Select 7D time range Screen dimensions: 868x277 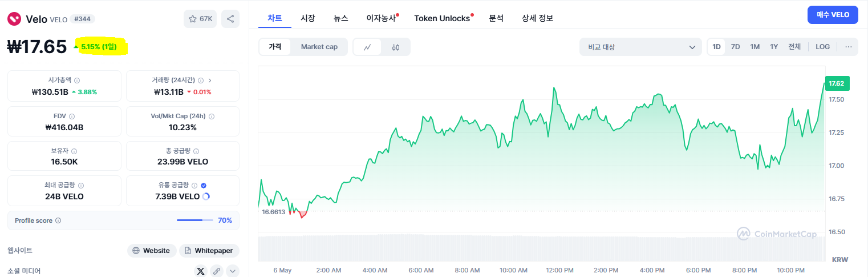(735, 47)
